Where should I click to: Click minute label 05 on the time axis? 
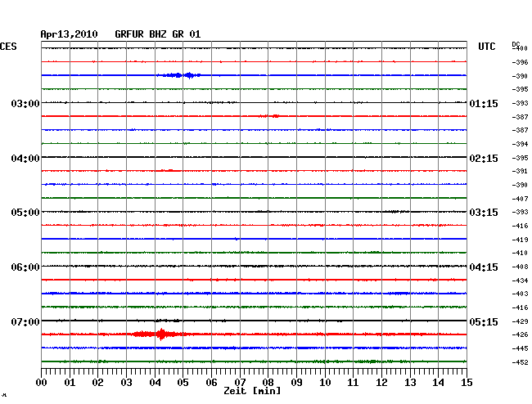click(183, 383)
